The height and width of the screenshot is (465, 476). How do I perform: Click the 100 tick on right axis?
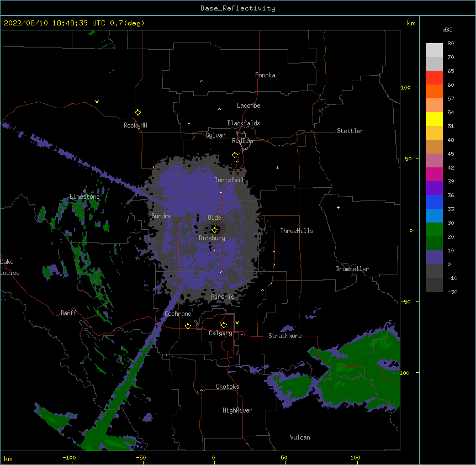[405, 87]
